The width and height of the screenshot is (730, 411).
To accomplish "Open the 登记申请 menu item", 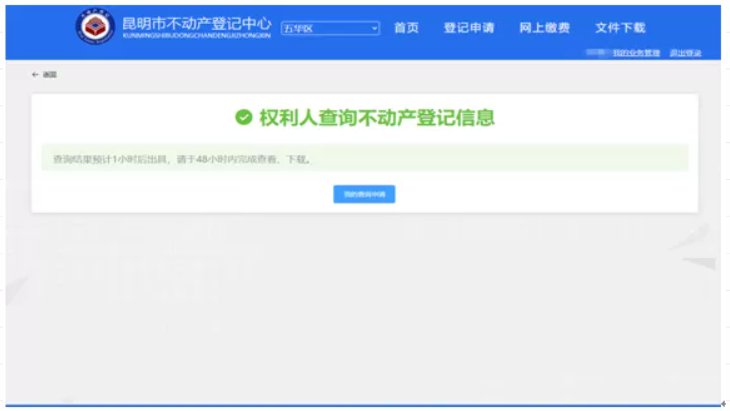I will pyautogui.click(x=469, y=28).
